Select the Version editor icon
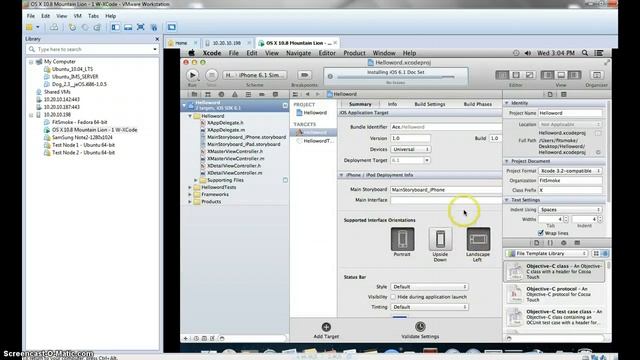Image resolution: width=640 pixels, height=360 pixels. coord(529,75)
